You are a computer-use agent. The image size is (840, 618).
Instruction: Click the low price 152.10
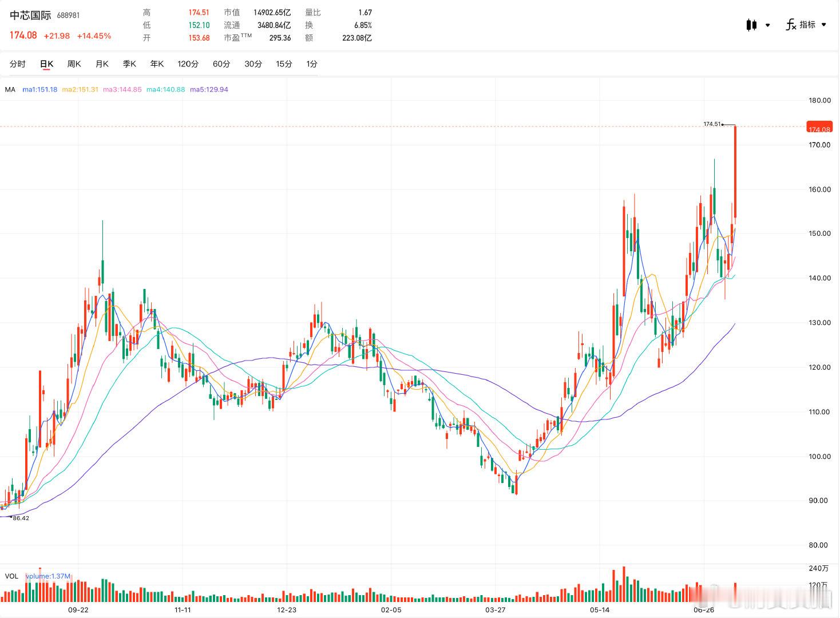coord(199,25)
